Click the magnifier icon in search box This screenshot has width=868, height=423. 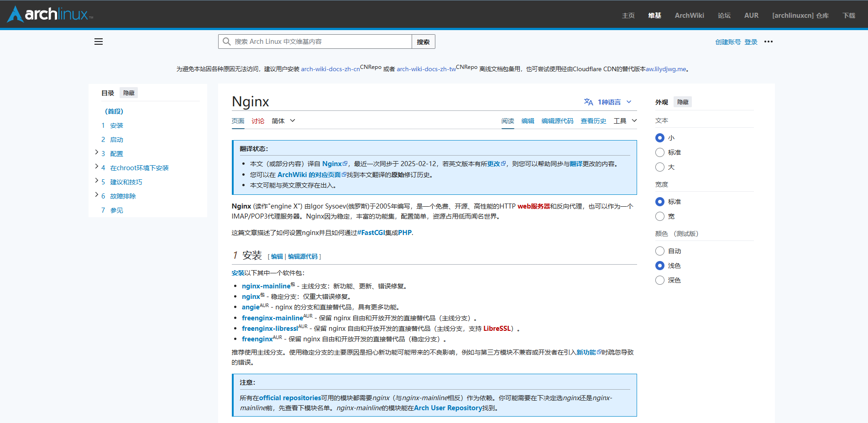click(226, 42)
